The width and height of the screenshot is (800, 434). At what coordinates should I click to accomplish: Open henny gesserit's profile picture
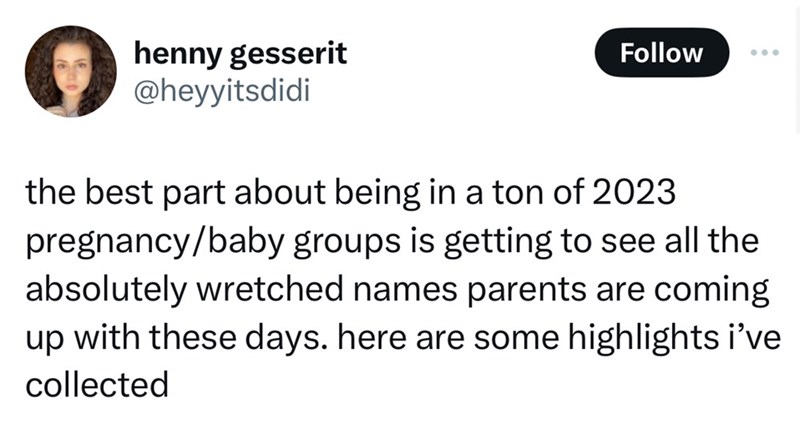click(71, 71)
